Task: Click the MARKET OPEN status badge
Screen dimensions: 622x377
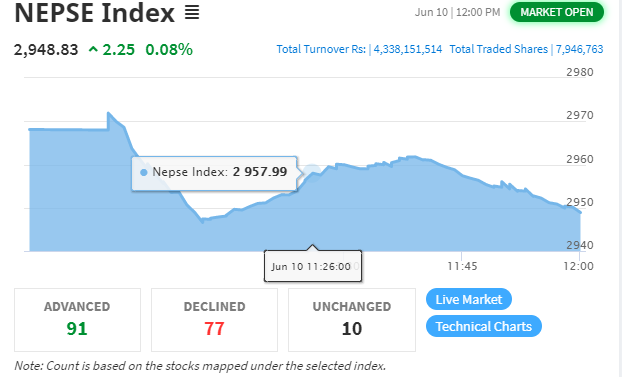Action: [557, 12]
